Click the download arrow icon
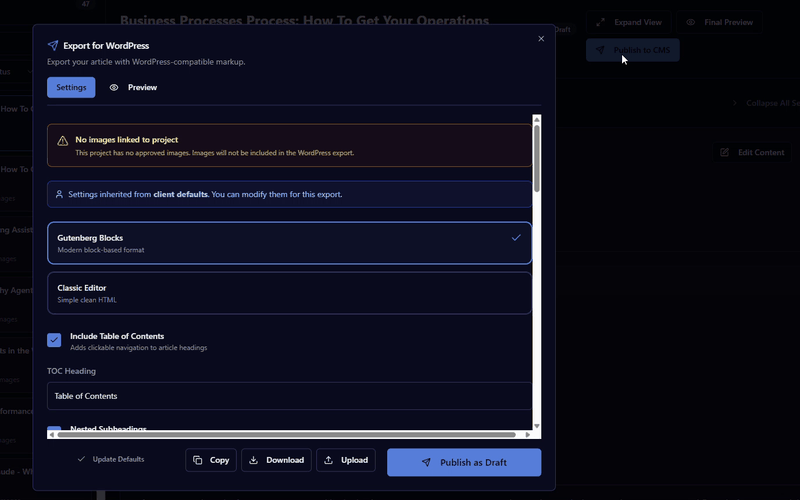This screenshot has height=500, width=800. [x=254, y=461]
